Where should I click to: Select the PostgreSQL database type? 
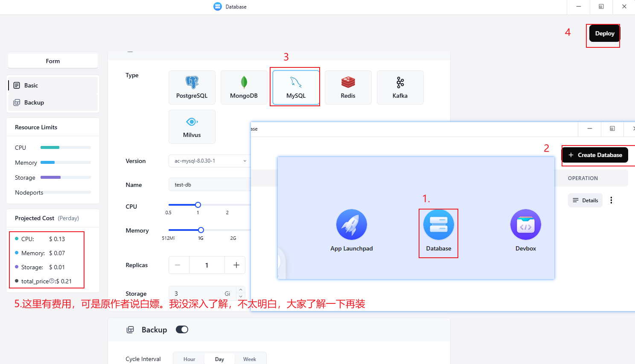click(x=192, y=87)
